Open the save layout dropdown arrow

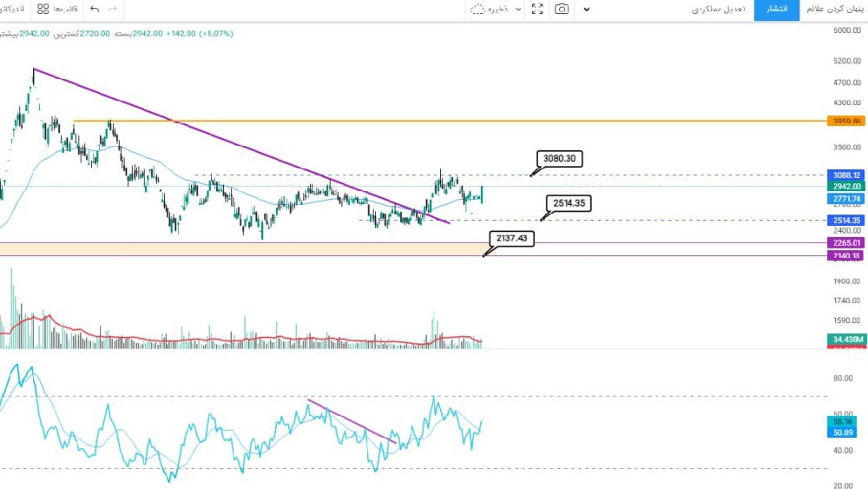[518, 10]
